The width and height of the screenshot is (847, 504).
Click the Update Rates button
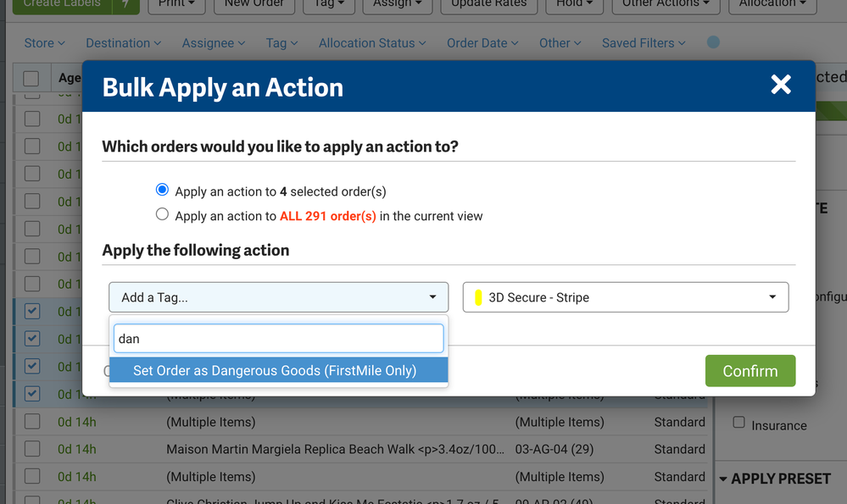(488, 4)
